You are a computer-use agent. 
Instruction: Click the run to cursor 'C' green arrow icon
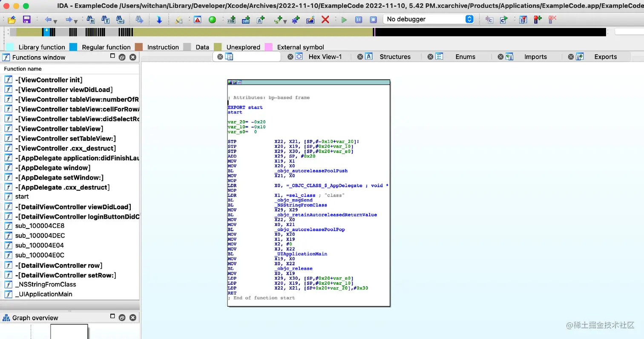click(x=504, y=20)
